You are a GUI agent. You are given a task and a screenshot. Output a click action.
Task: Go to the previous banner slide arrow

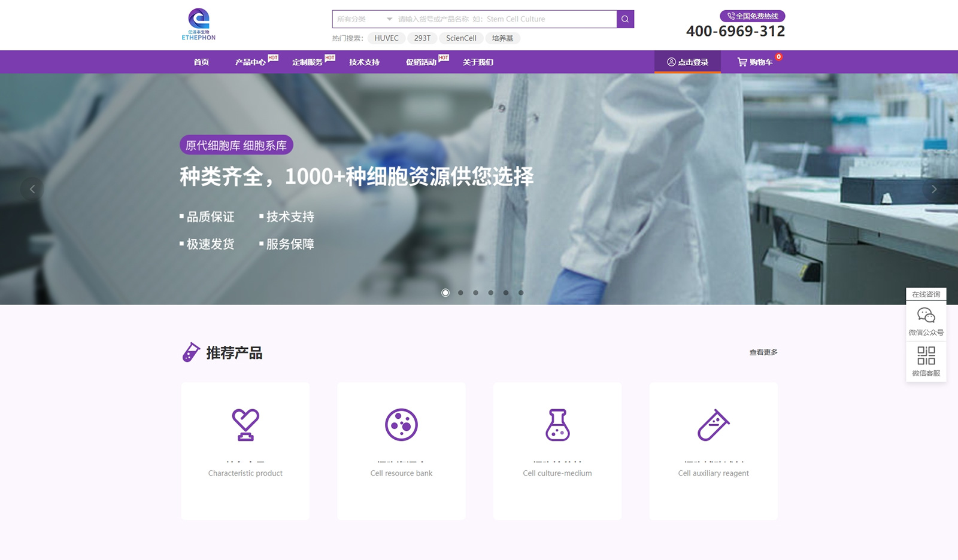tap(32, 189)
